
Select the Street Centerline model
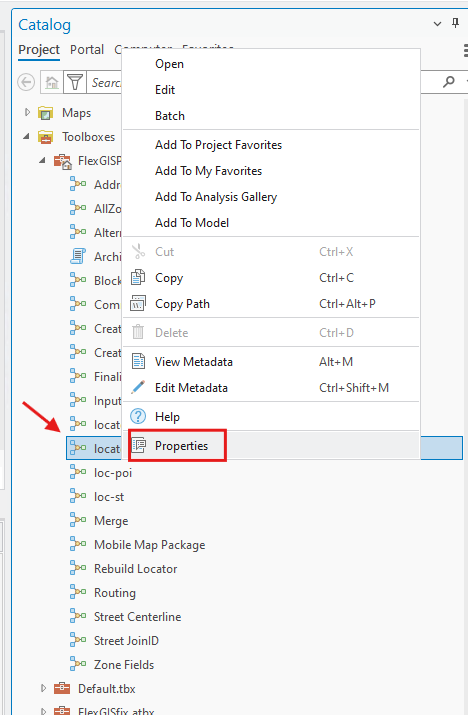[137, 617]
